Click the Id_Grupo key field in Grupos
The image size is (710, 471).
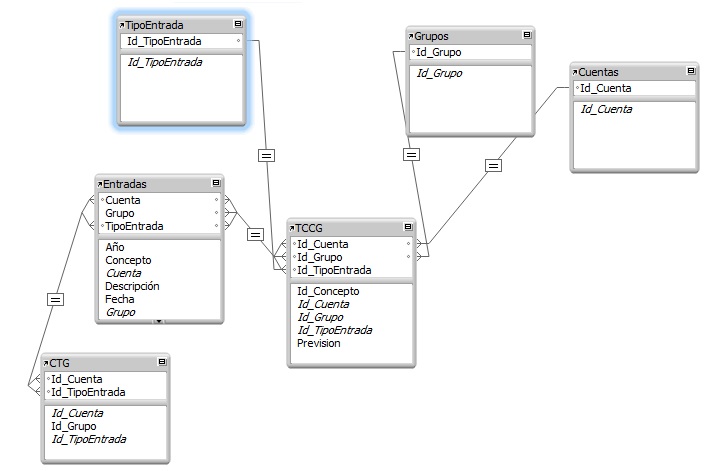[x=438, y=52]
